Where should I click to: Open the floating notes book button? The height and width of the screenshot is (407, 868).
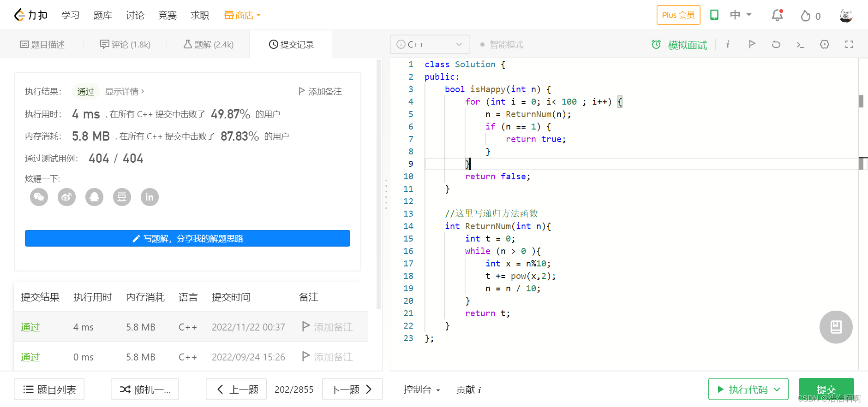(x=836, y=327)
